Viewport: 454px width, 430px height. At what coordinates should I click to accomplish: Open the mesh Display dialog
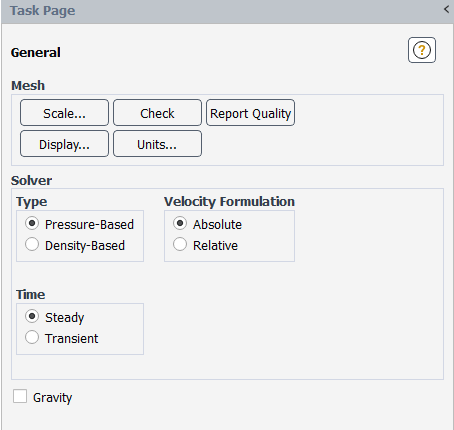point(64,144)
